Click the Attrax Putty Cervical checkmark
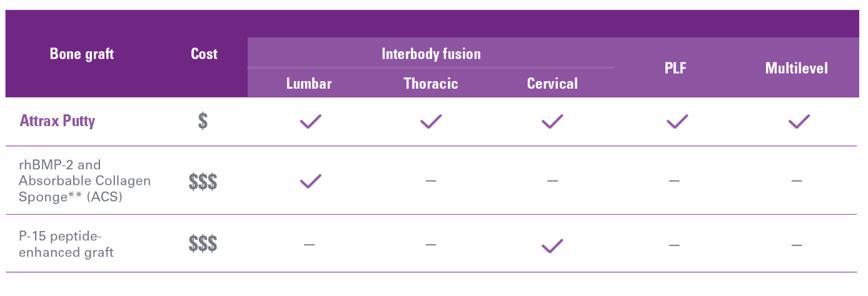 click(x=552, y=121)
